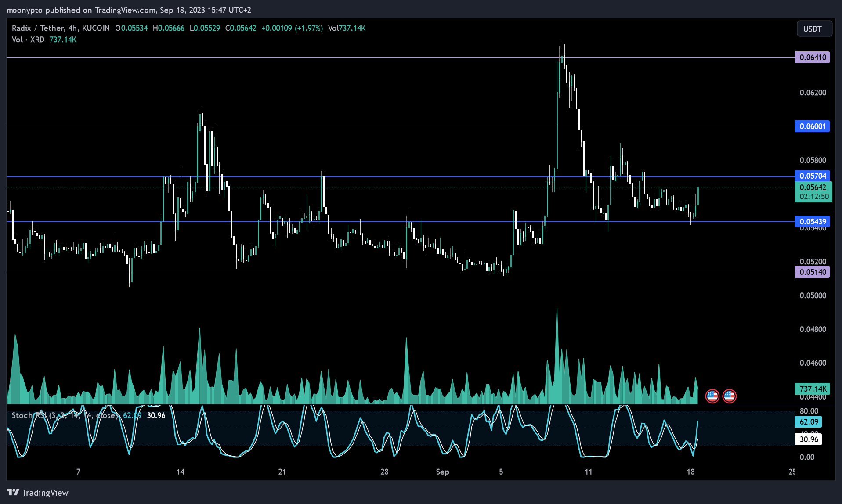Click the 80.00 Stoch RSI axis tick
This screenshot has width=842, height=504.
point(809,411)
